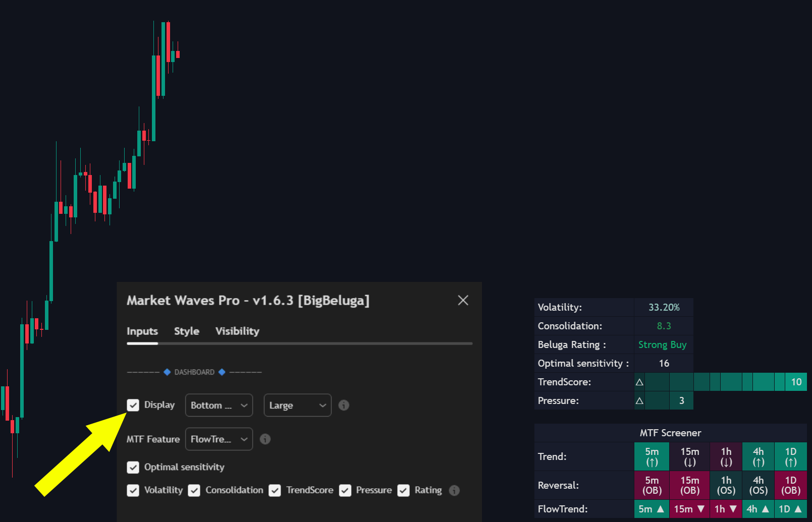
Task: Switch to the Inputs tab
Action: click(142, 331)
